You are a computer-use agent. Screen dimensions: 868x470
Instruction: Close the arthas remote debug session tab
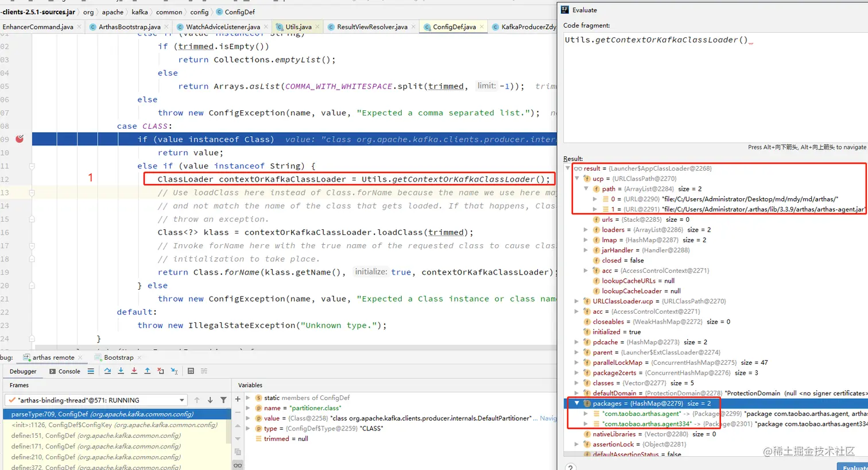tap(80, 357)
